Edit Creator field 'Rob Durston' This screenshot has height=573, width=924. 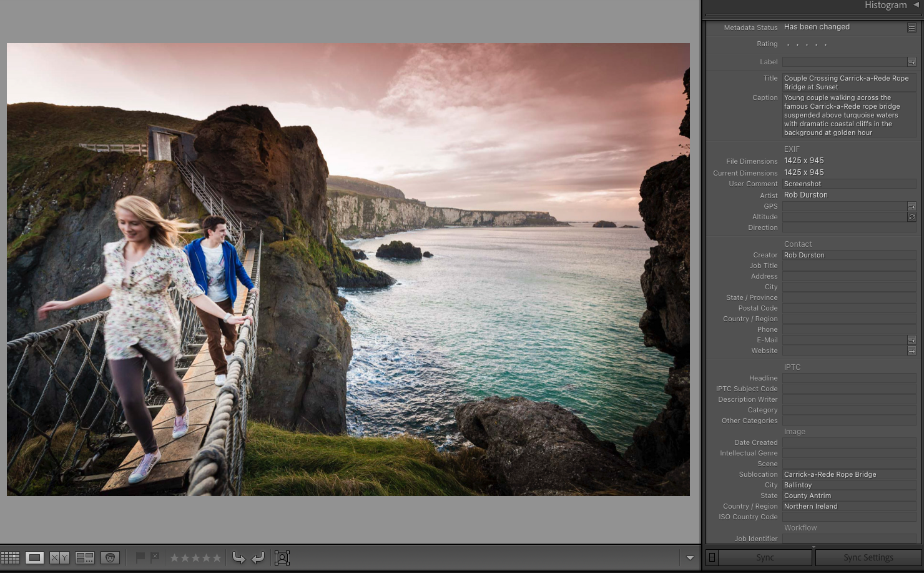tap(849, 255)
